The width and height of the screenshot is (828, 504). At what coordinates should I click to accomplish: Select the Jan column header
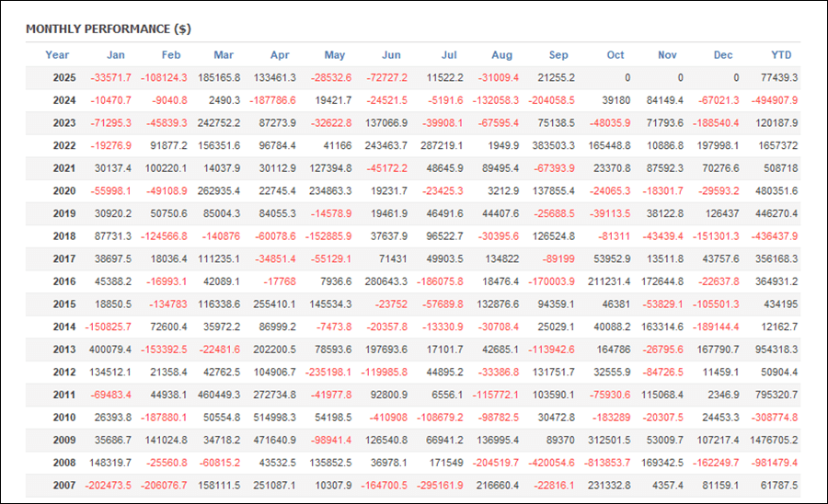pos(116,55)
